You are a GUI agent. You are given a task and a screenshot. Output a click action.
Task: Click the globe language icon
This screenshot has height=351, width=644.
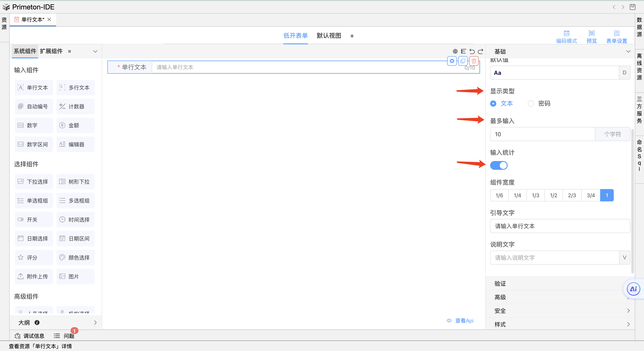(455, 51)
